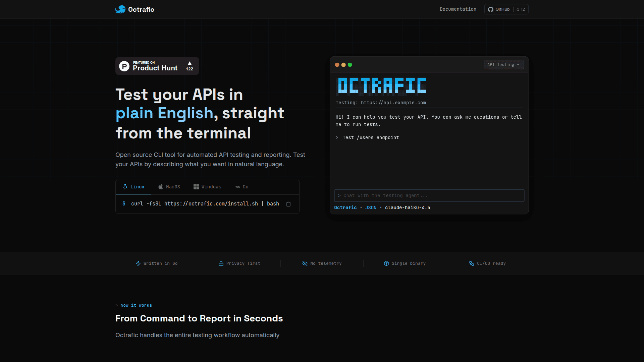Switch to the MacOS install tab
Screen dimensions: 644x362
point(169,187)
